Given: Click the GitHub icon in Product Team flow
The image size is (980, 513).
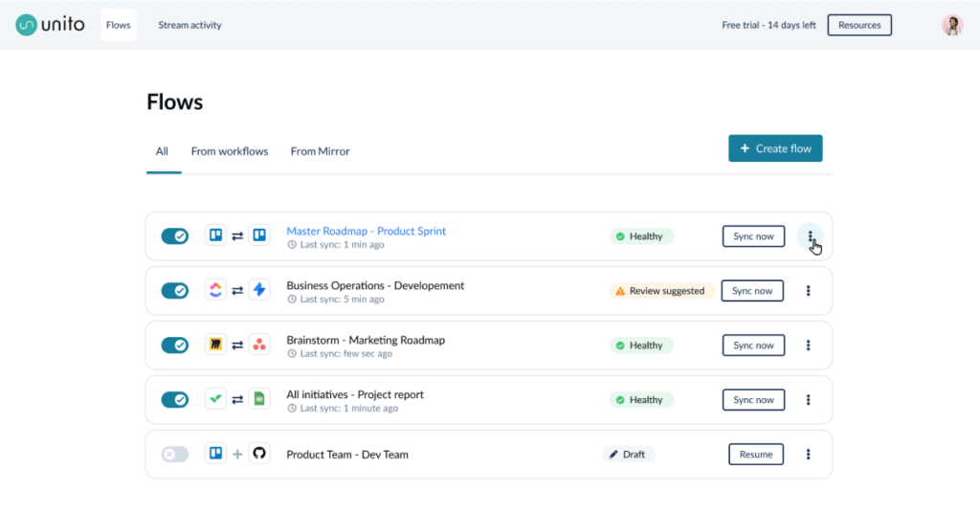Looking at the screenshot, I should click(x=259, y=454).
